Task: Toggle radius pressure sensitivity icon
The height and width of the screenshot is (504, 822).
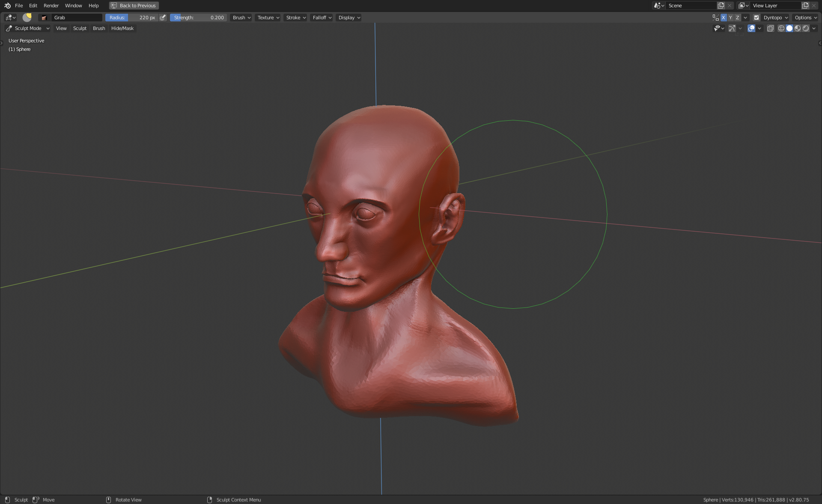Action: (x=163, y=18)
